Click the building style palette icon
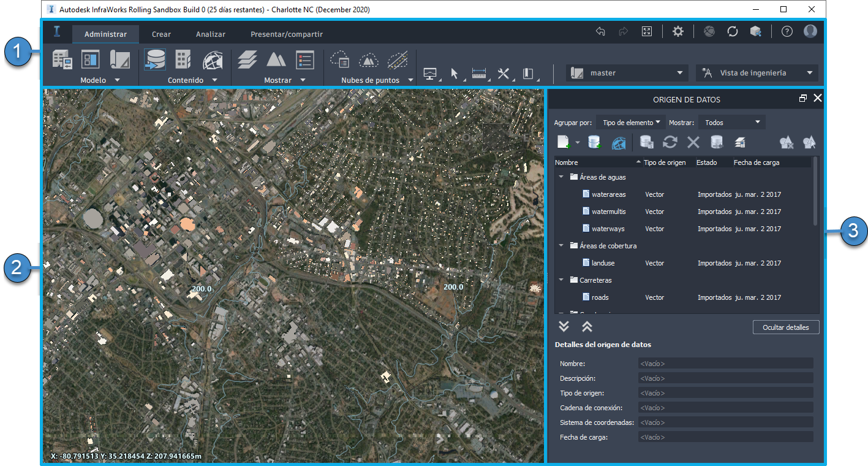The image size is (868, 466). tap(183, 59)
